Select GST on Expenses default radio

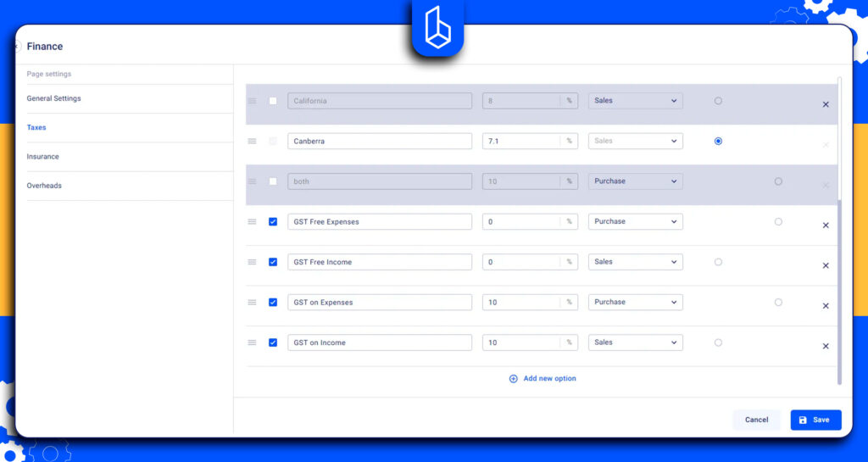click(778, 303)
